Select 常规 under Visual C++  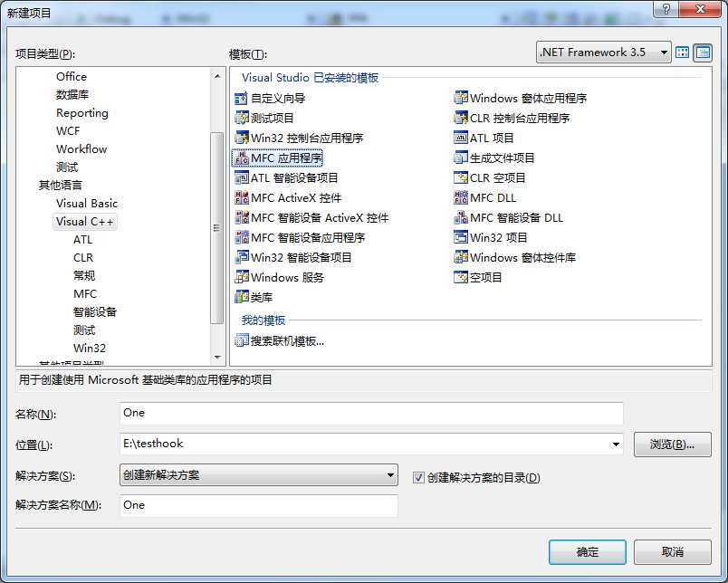tap(84, 276)
